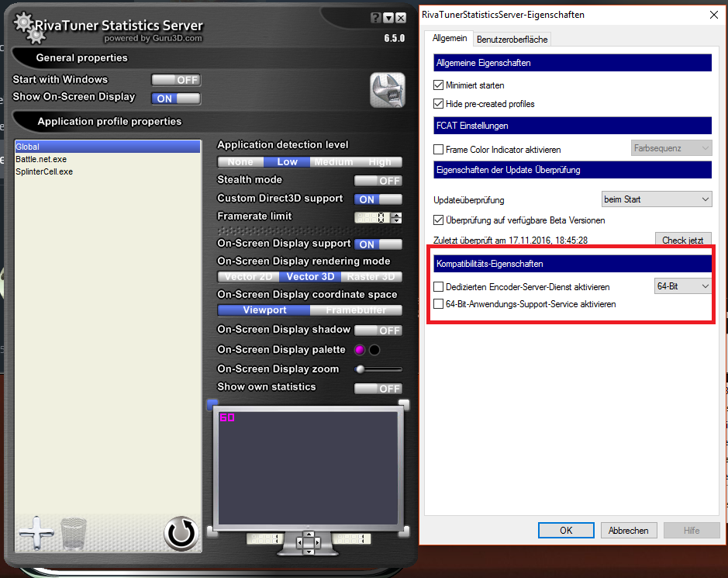Screen dimensions: 728x578
Task: Click the circular reset profile icon
Action: [x=181, y=534]
